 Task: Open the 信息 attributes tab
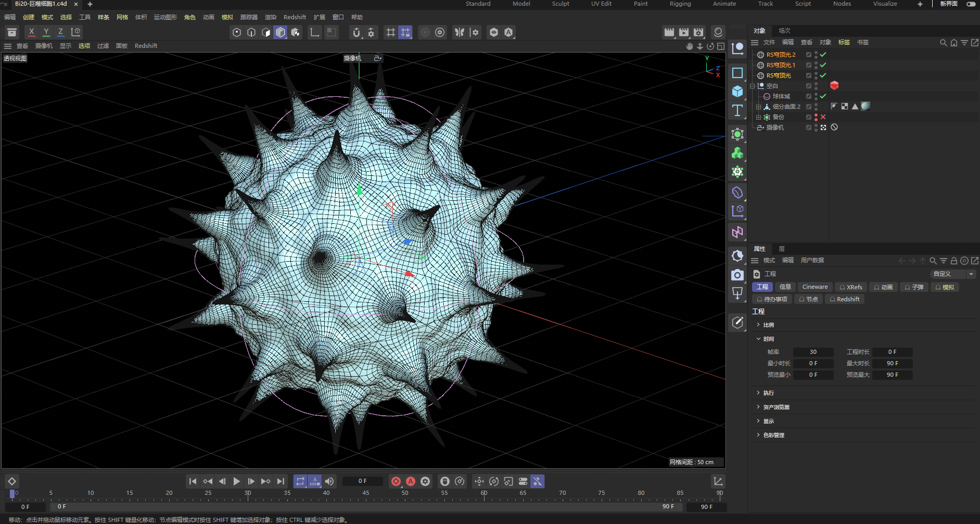pos(785,287)
